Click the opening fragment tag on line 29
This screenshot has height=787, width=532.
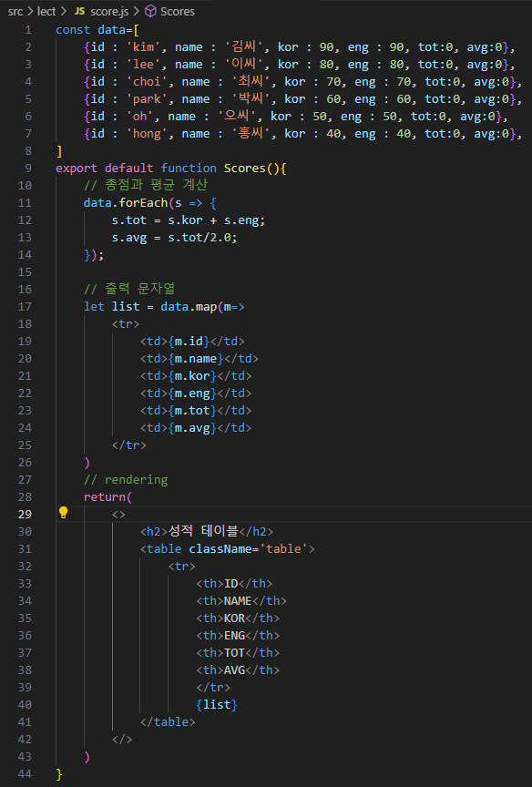coord(118,515)
